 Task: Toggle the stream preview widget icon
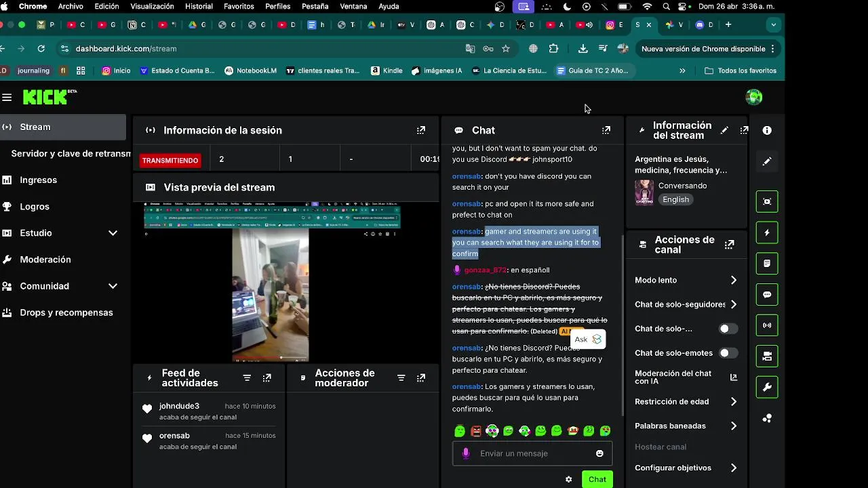[767, 201]
